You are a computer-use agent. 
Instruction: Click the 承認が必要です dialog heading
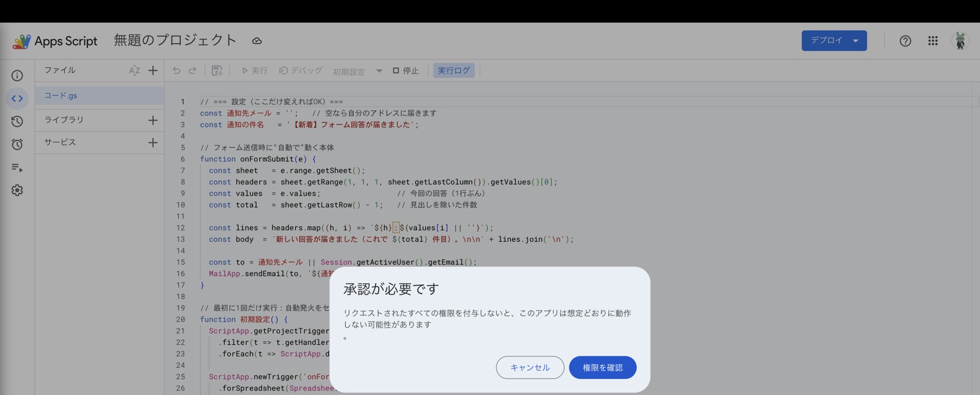(x=391, y=288)
